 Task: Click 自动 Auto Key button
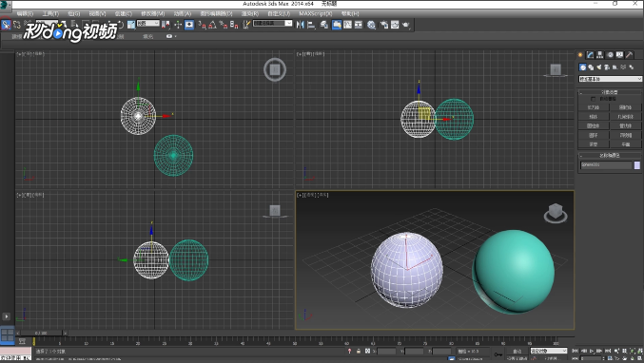click(517, 351)
